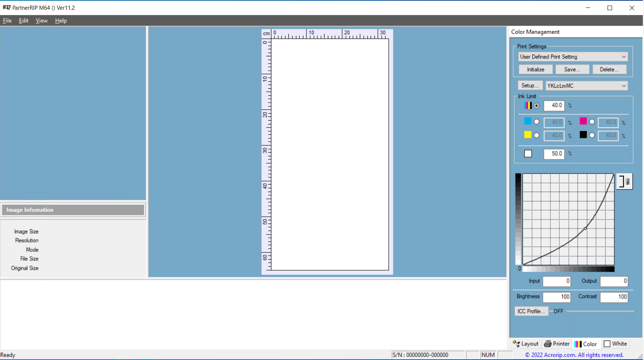Screen dimensions: 644x360
Task: Click the Brightness value field
Action: point(557,297)
